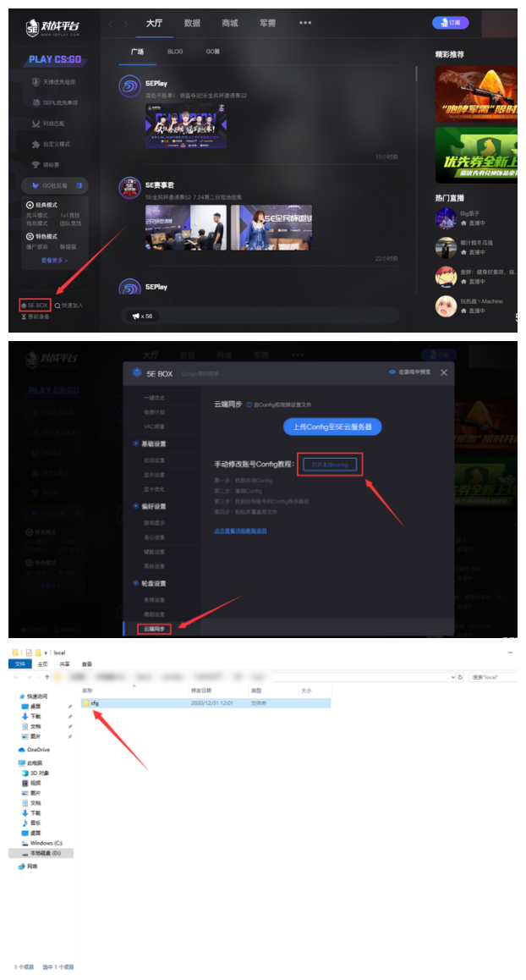This screenshot has width=526, height=980.
Task: Expand 此电脑 tree in navigation pane
Action: click(x=35, y=763)
